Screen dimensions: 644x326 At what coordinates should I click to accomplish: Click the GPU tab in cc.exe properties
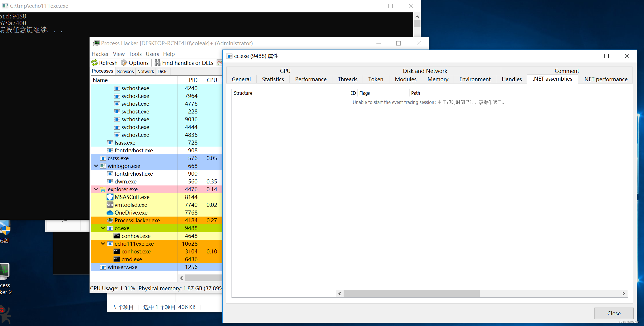pos(286,70)
